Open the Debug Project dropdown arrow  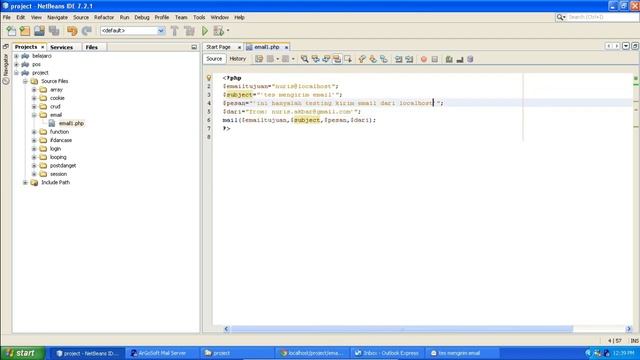228,31
